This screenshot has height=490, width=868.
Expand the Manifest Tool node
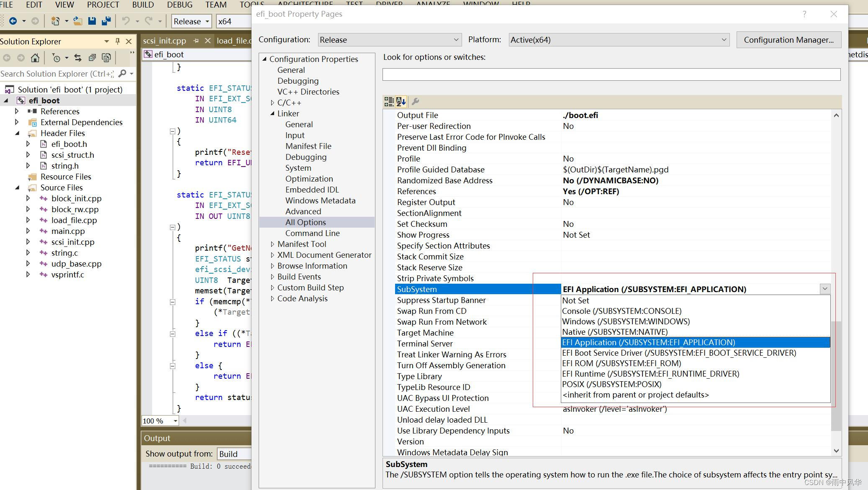point(272,244)
